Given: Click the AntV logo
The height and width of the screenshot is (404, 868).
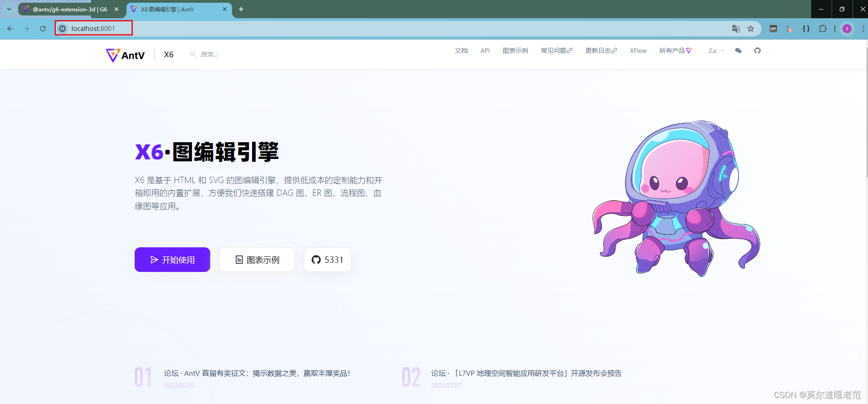Looking at the screenshot, I should point(125,55).
